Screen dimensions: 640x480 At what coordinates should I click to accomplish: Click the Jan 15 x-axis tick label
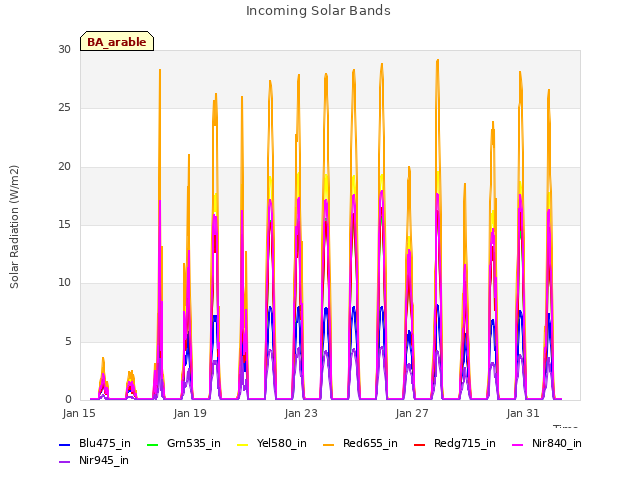coord(79,413)
